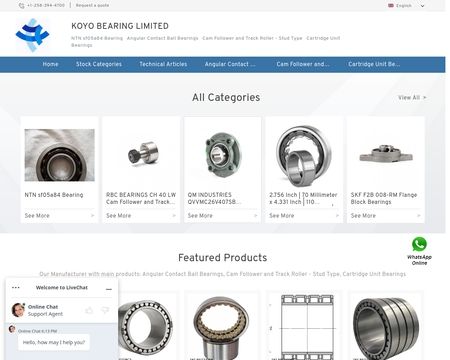The image size is (450, 360).
Task: See More under NTN sf05a84 Bearing
Action: (37, 216)
